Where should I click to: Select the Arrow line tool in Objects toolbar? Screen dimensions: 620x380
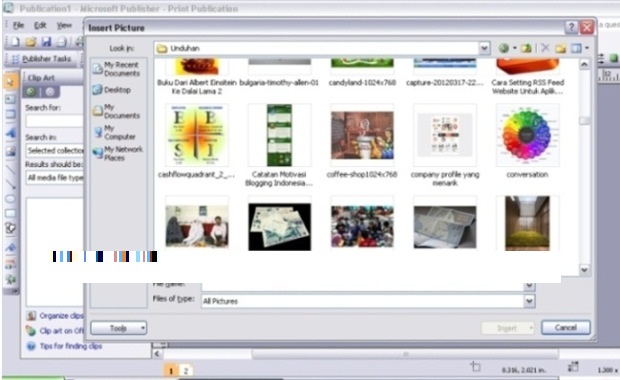coord(10,183)
